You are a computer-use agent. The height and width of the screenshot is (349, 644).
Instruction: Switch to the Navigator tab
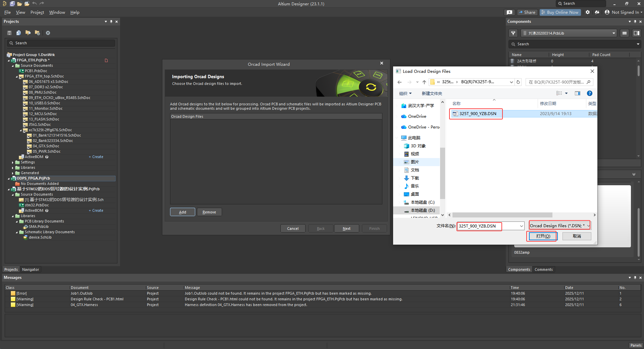click(x=31, y=269)
